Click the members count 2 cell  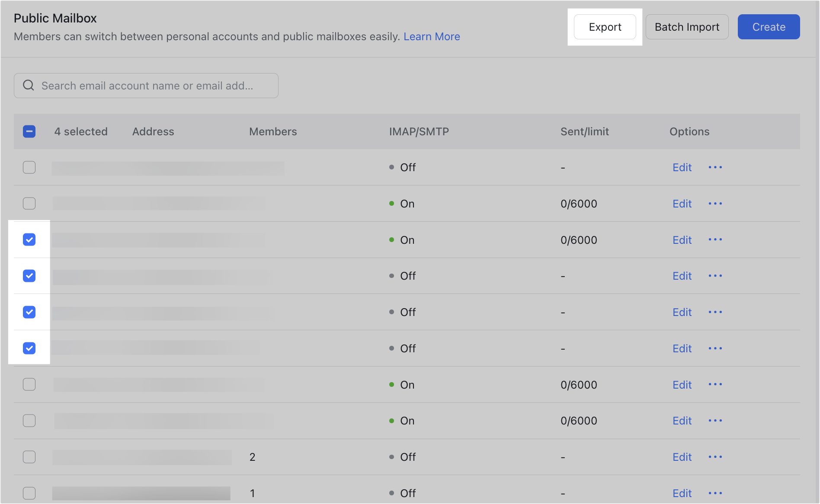253,457
